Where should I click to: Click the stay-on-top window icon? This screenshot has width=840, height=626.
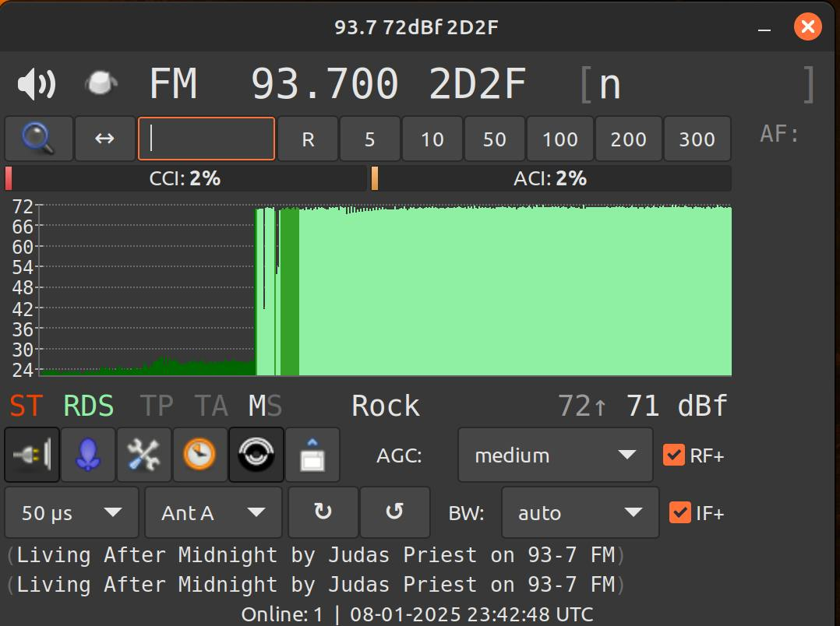[312, 455]
